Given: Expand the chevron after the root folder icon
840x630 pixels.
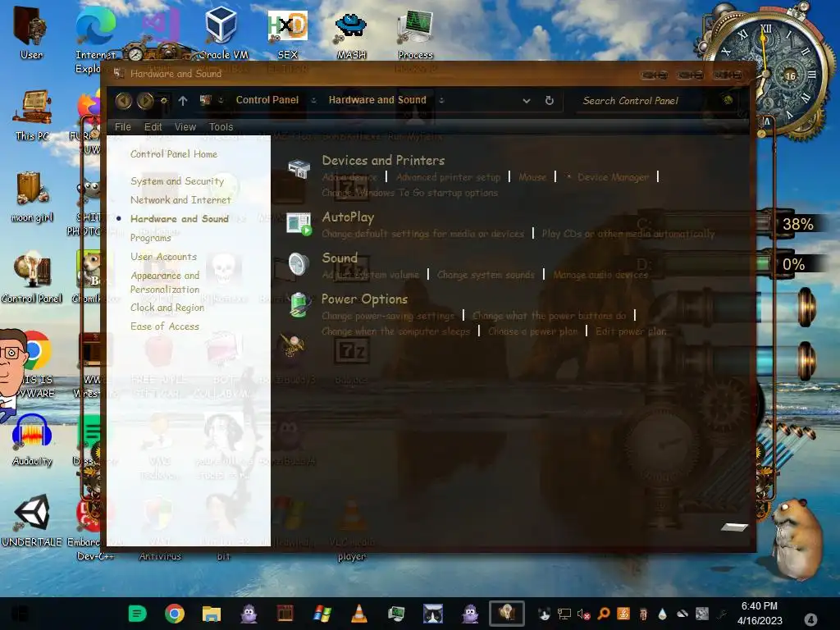Looking at the screenshot, I should click(220, 100).
